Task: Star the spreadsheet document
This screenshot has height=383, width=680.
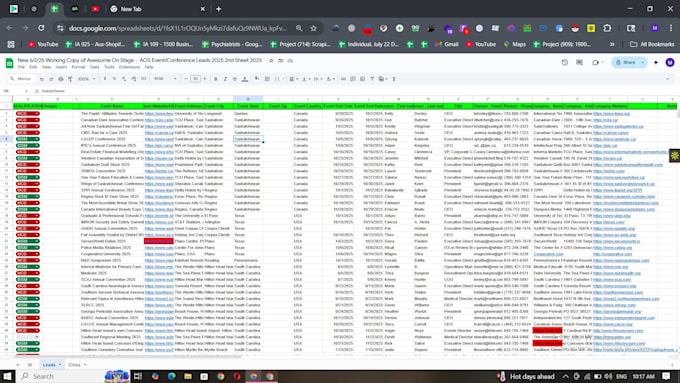Action: point(271,60)
